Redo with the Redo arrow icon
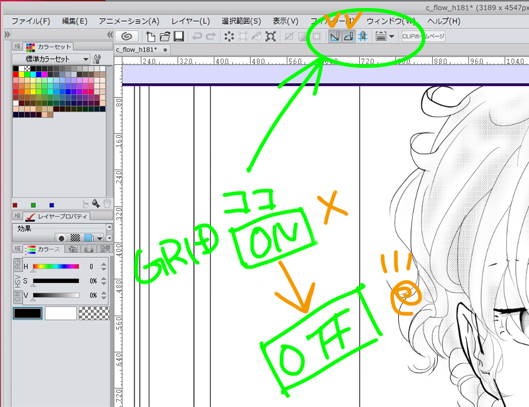This screenshot has height=407, width=529. click(211, 36)
